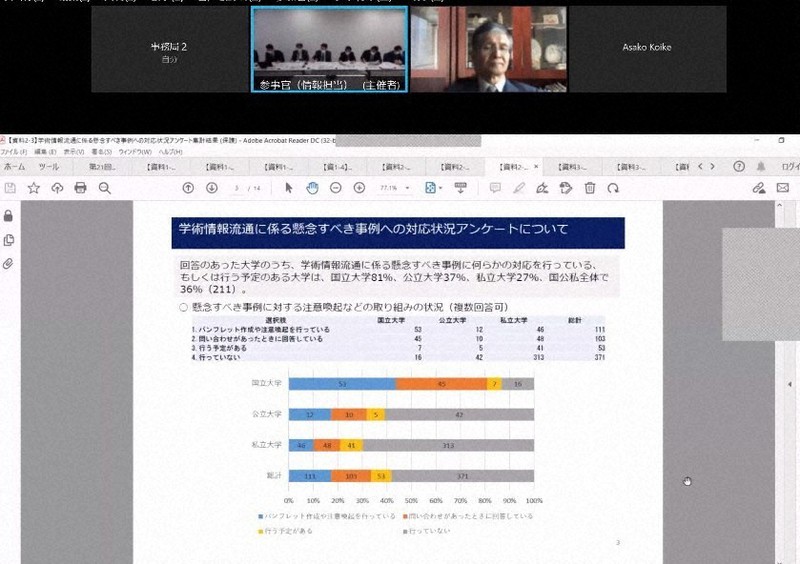The image size is (800, 564).
Task: Click the star bookmark icon in Acrobat toolbar
Action: [x=34, y=188]
